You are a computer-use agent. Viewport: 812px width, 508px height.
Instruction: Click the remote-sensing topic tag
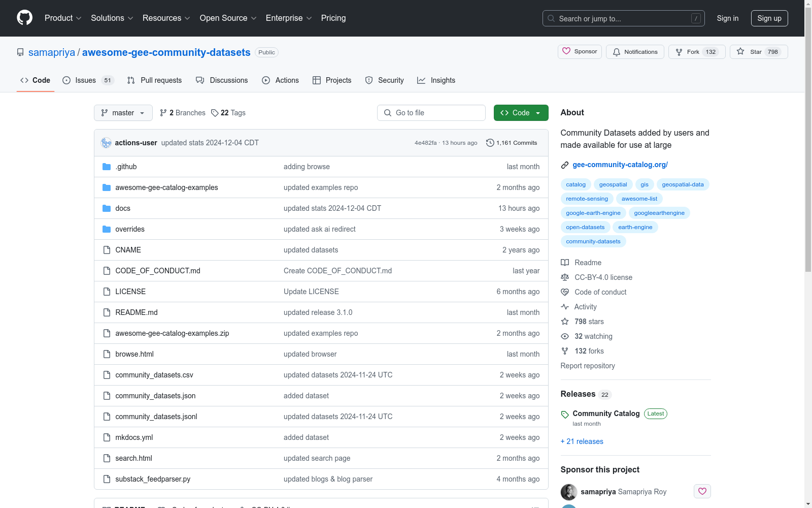tap(587, 199)
